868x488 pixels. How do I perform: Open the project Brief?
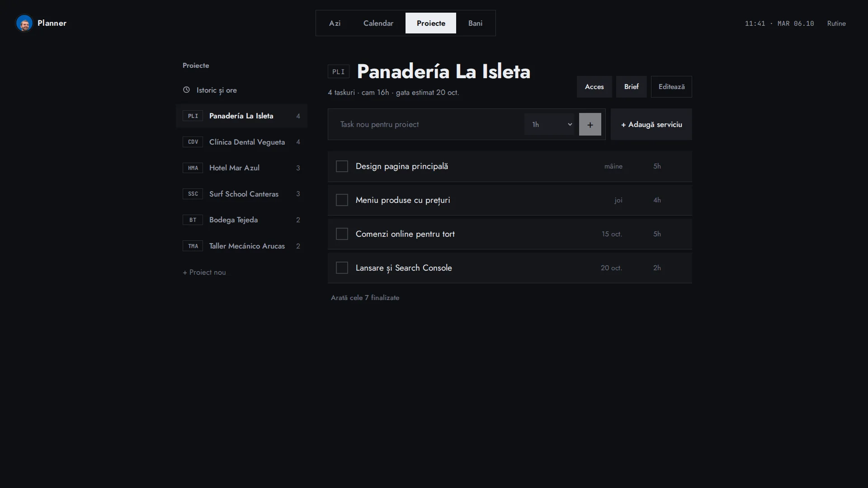[x=631, y=87]
